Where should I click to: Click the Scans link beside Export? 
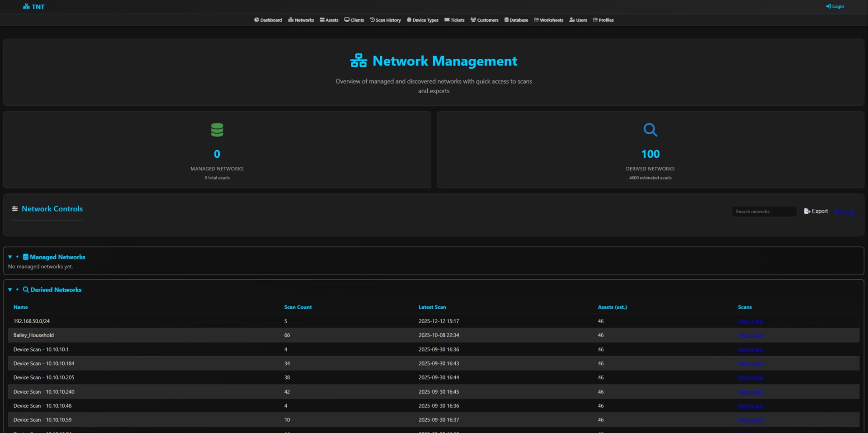point(845,212)
